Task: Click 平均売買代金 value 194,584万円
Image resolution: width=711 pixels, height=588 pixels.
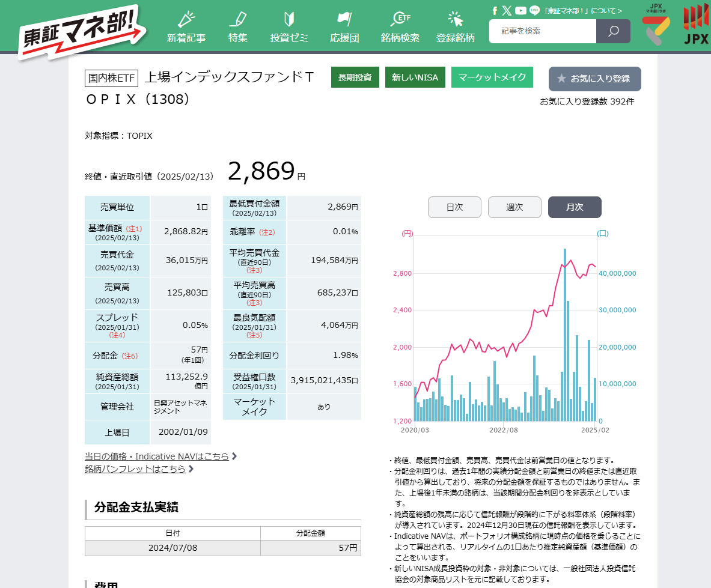Action: 335,261
